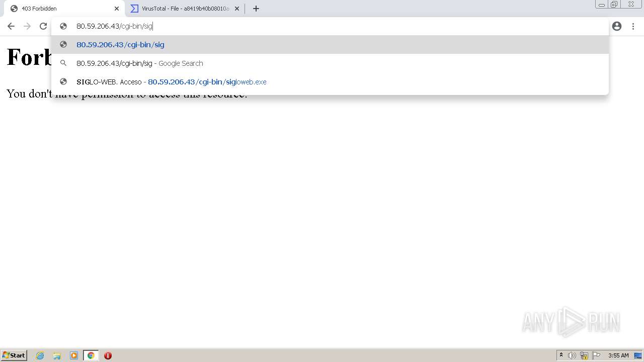Image resolution: width=644 pixels, height=362 pixels.
Task: Open Windows Explorer folder in taskbar
Action: pyautogui.click(x=57, y=355)
